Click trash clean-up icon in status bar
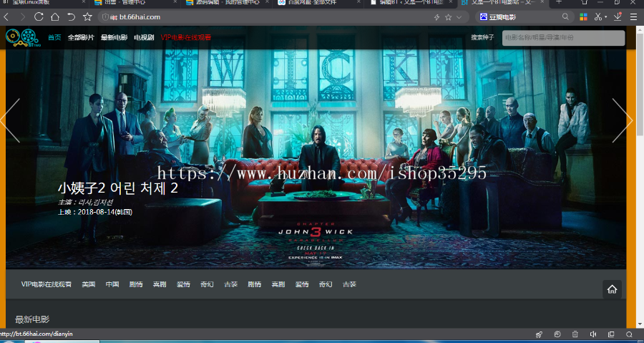644x343 pixels. 575,334
